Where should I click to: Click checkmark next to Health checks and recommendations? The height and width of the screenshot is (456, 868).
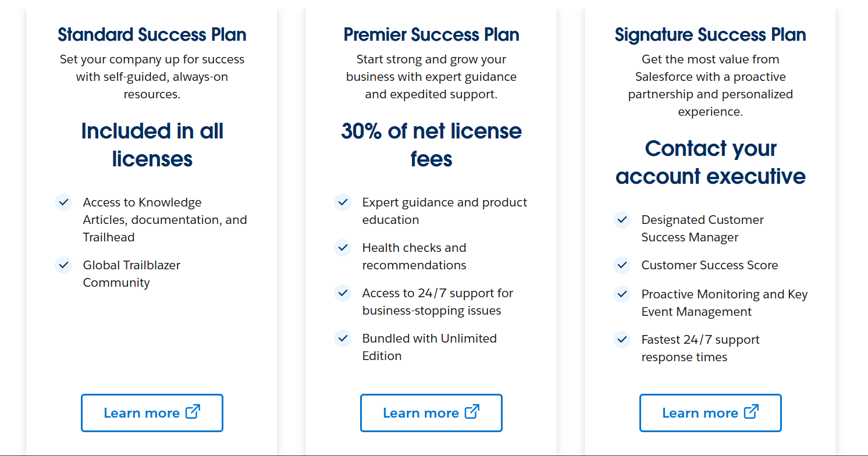343,248
